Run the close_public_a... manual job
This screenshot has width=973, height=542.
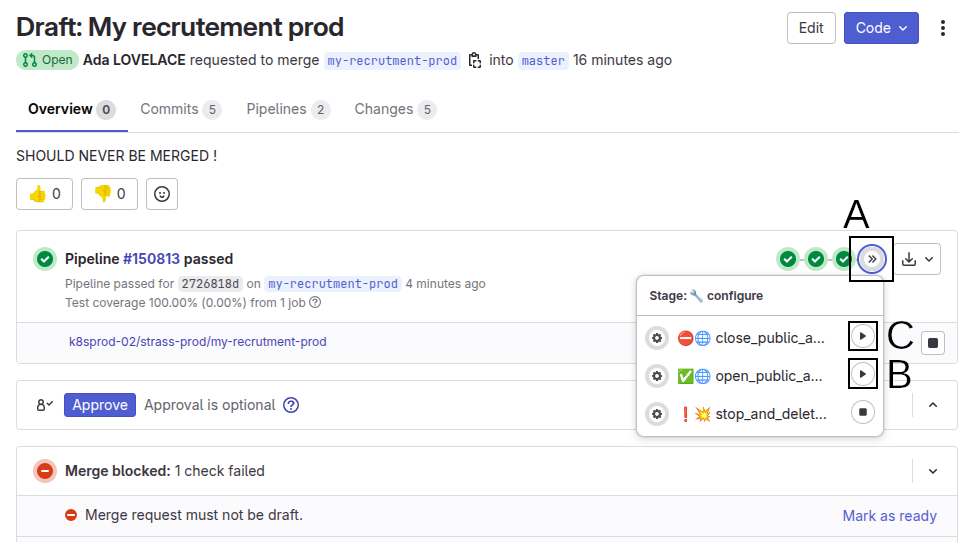(x=863, y=336)
